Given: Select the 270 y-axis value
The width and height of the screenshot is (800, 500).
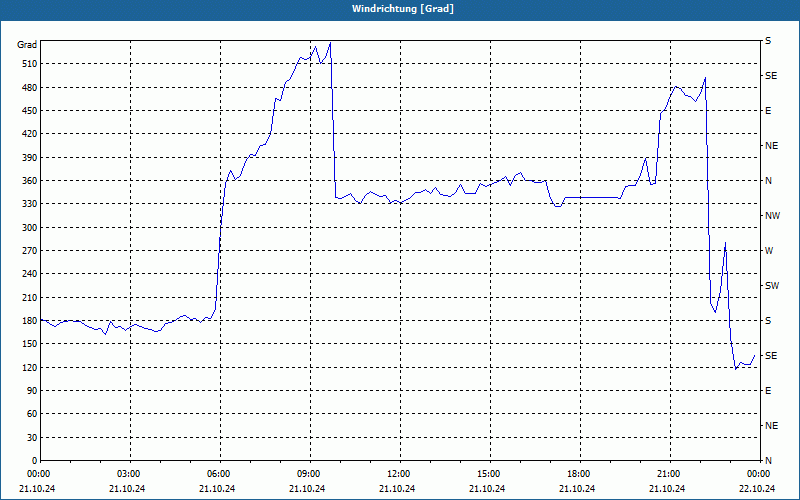Looking at the screenshot, I should click(30, 251).
